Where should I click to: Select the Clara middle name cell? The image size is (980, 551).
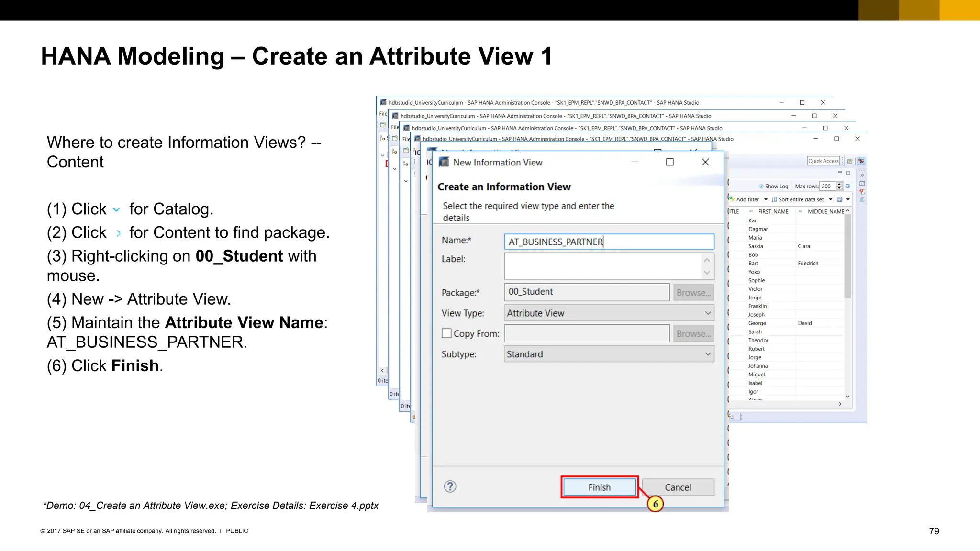820,246
